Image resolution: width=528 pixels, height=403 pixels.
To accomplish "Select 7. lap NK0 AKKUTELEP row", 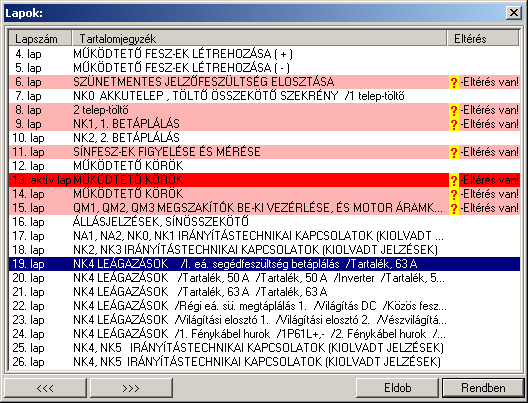I will (x=264, y=96).
